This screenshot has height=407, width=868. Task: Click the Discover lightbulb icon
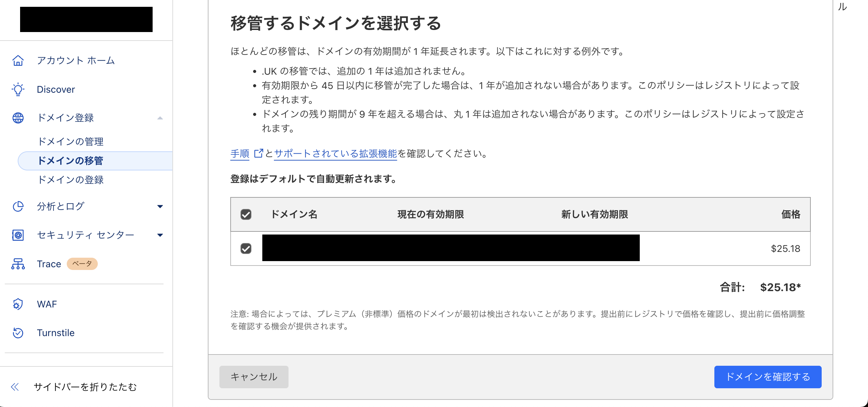coord(18,89)
